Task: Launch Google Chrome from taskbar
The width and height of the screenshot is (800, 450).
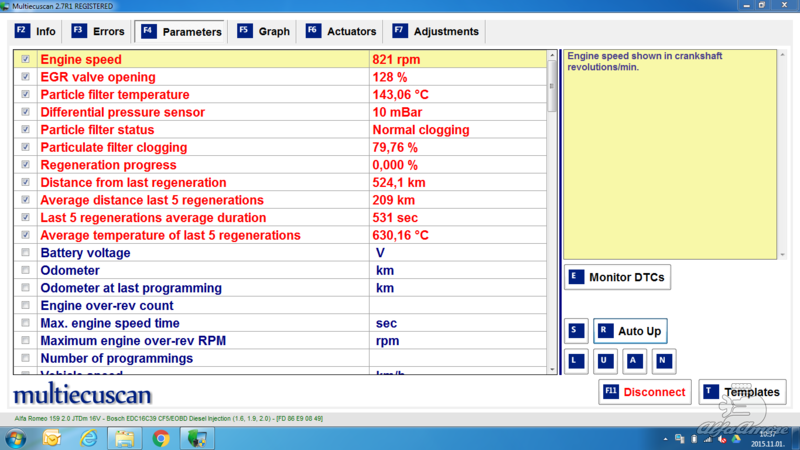Action: click(161, 438)
